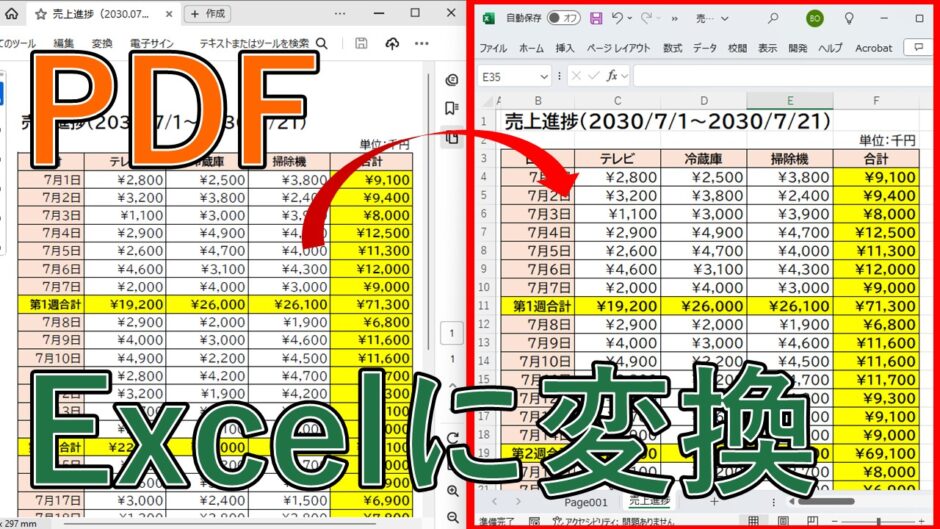Screen dimensions: 940x529
Task: Click the formula bar input field
Action: [786, 76]
